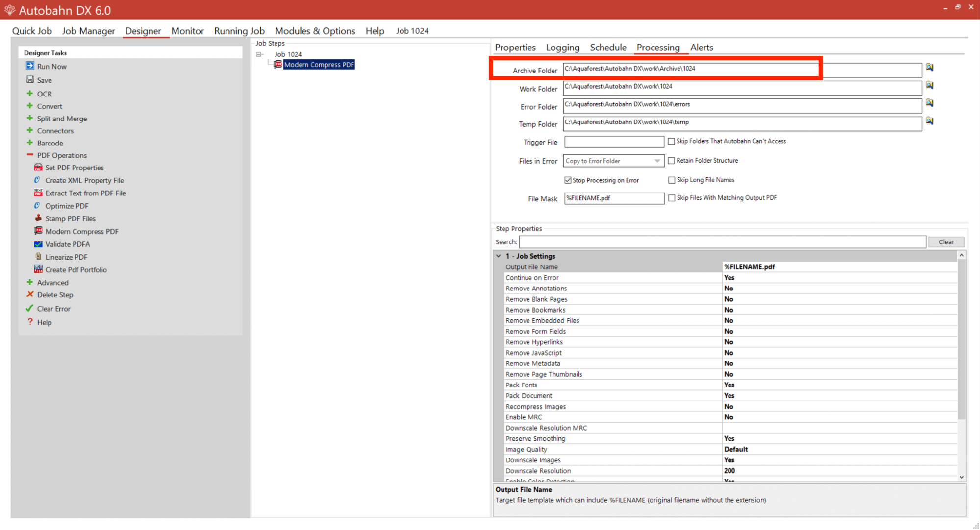Viewport: 980px width, 530px height.
Task: Click the Help question mark icon
Action: 30,322
